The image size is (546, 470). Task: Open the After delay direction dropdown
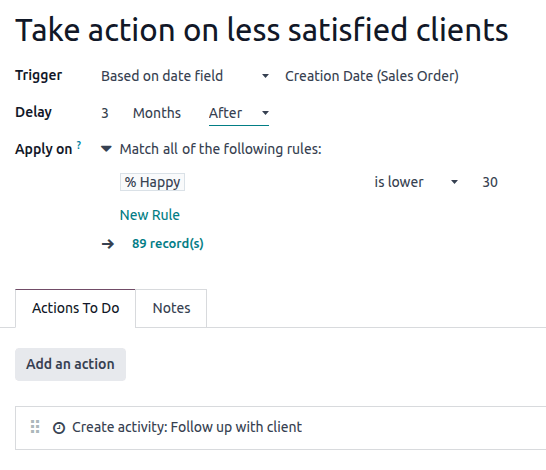point(239,113)
